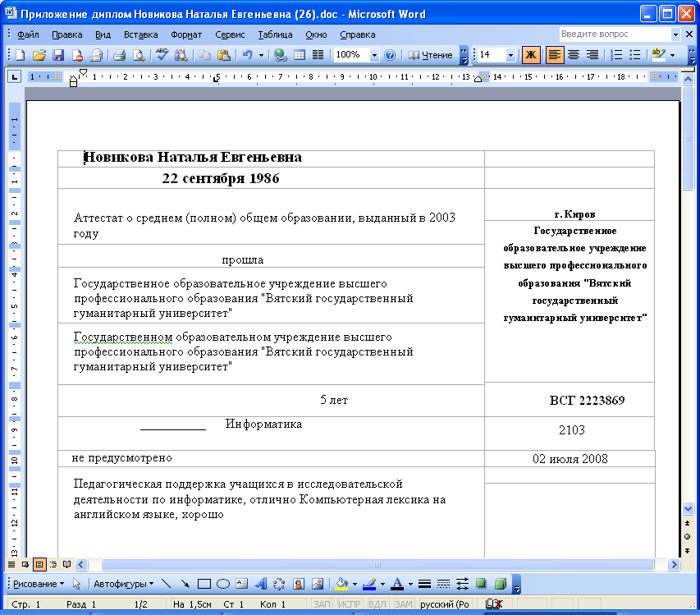
Task: Open print preview with the magnifier page icon
Action: pyautogui.click(x=139, y=55)
